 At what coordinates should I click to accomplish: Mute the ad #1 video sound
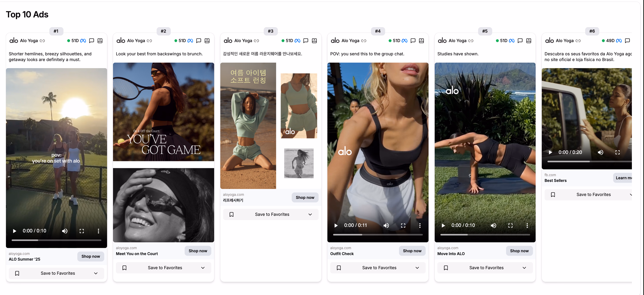pyautogui.click(x=65, y=231)
